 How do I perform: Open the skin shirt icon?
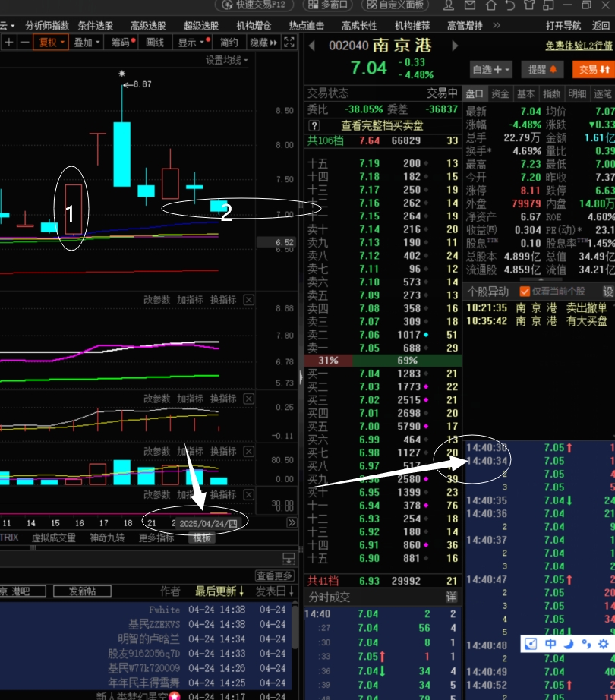(x=529, y=5)
